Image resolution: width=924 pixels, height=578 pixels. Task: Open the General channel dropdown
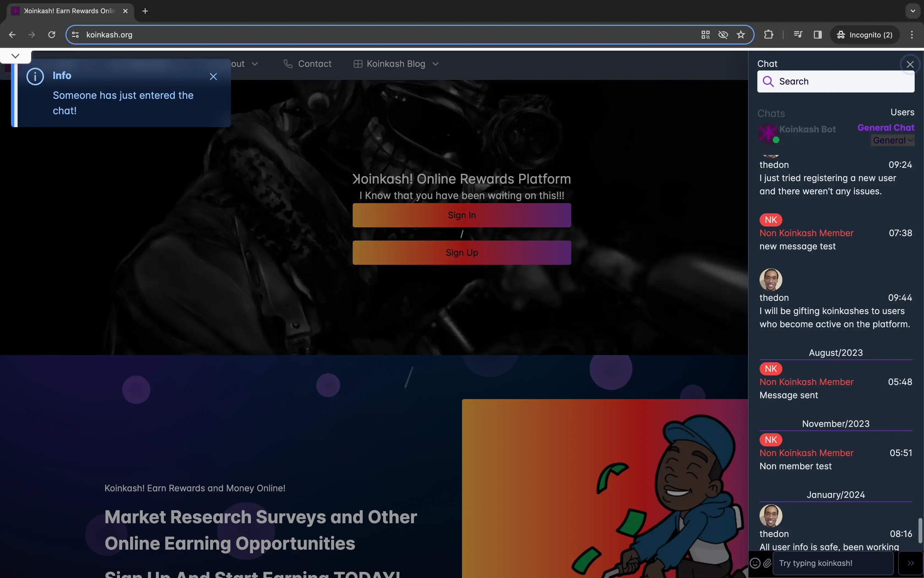[893, 140]
